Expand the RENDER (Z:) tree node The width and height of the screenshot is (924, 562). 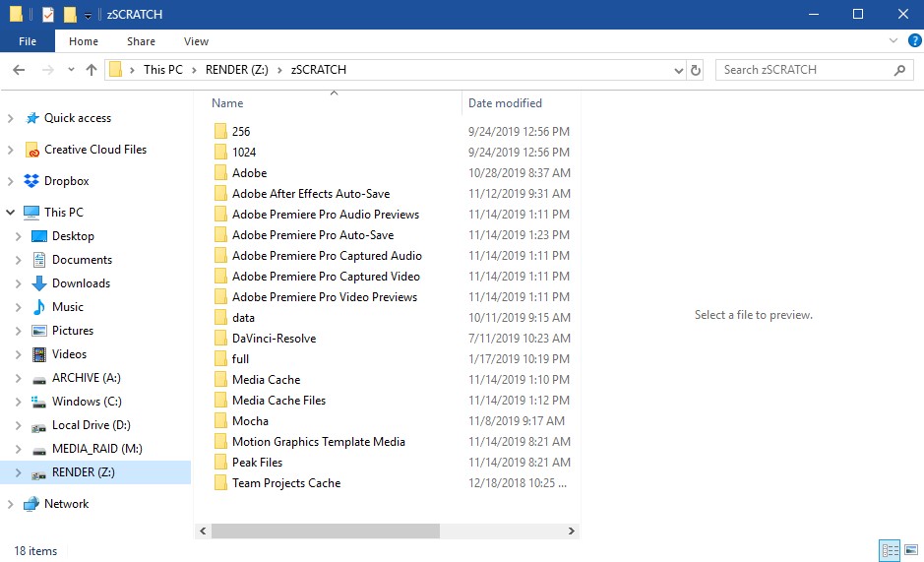tap(19, 472)
